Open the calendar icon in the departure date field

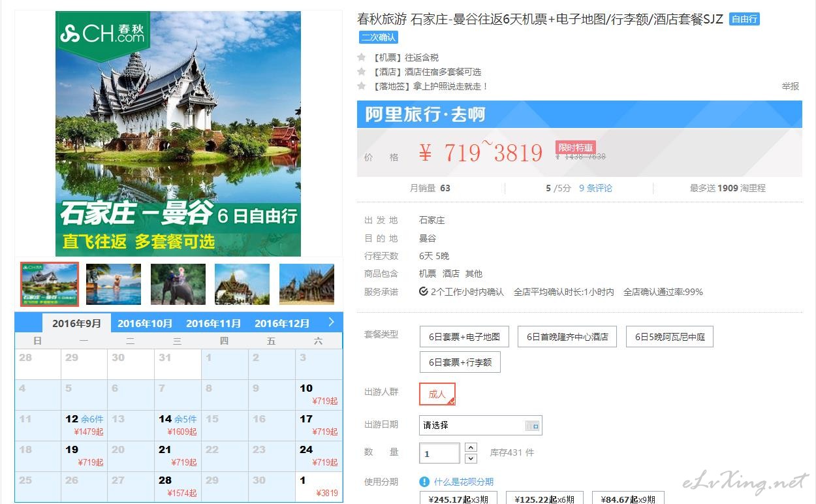[x=532, y=426]
